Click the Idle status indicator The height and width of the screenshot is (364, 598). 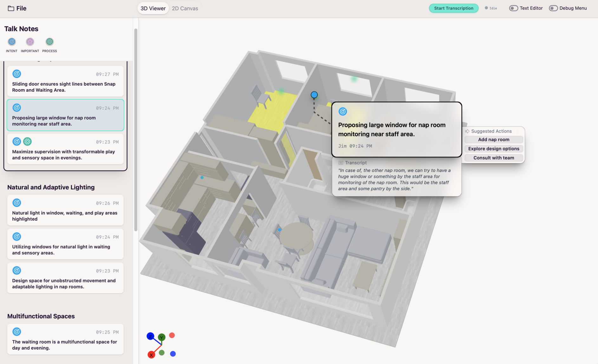(491, 8)
